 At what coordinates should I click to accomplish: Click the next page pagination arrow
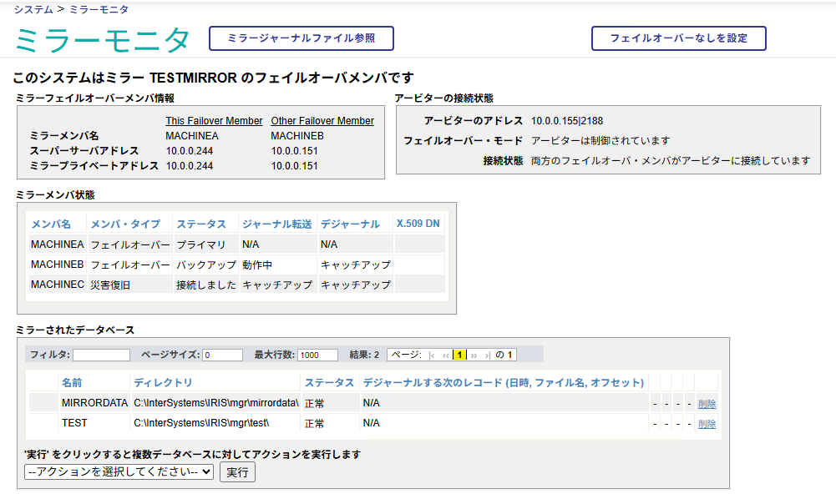(x=474, y=355)
